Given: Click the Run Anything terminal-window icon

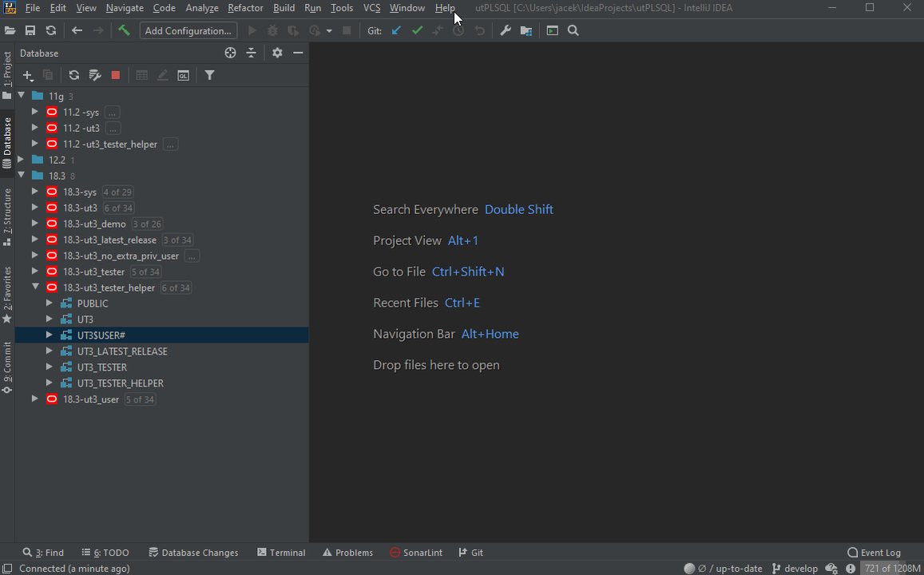Looking at the screenshot, I should [x=552, y=30].
